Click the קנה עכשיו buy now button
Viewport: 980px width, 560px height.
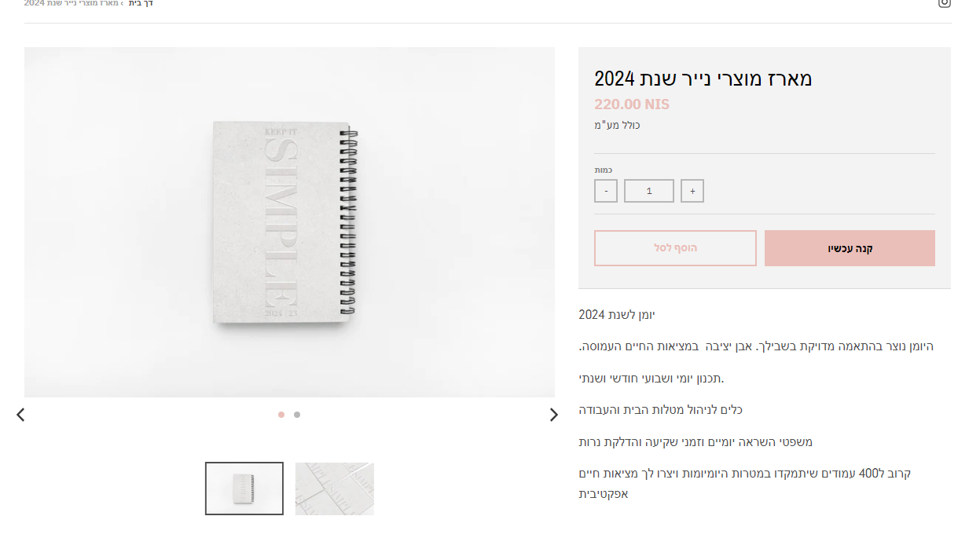click(x=850, y=248)
